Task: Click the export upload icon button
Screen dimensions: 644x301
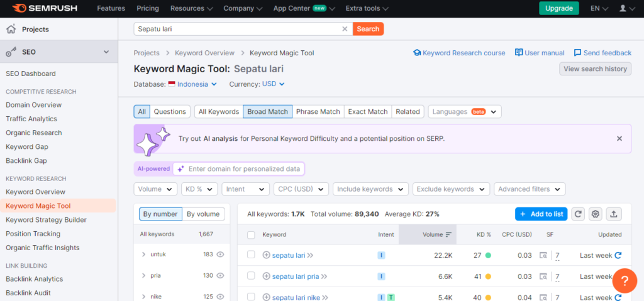Action: click(x=614, y=214)
